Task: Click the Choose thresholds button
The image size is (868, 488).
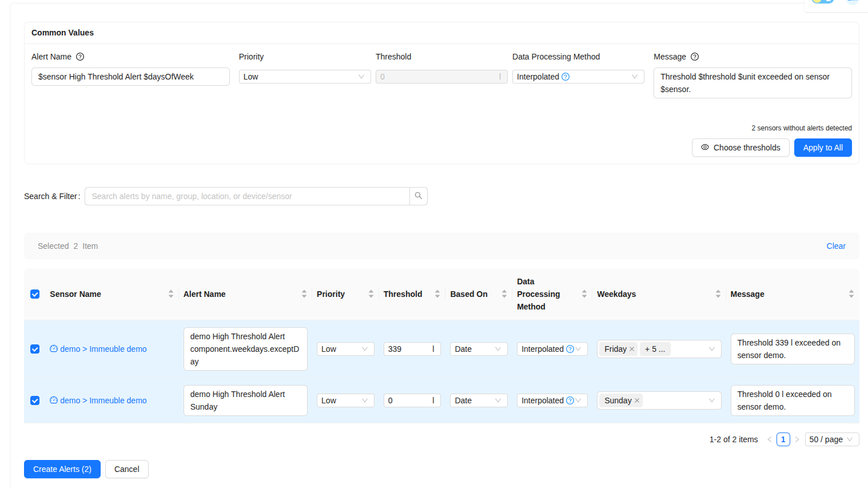Action: point(740,148)
